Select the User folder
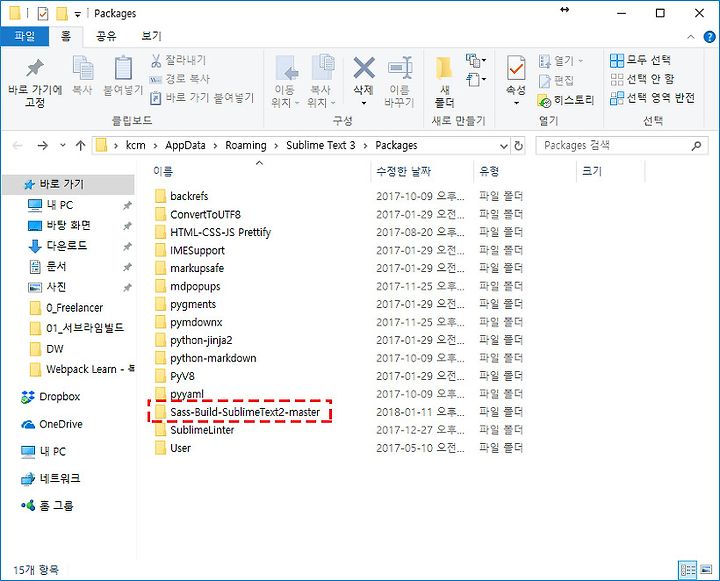Image resolution: width=720 pixels, height=581 pixels. (180, 448)
